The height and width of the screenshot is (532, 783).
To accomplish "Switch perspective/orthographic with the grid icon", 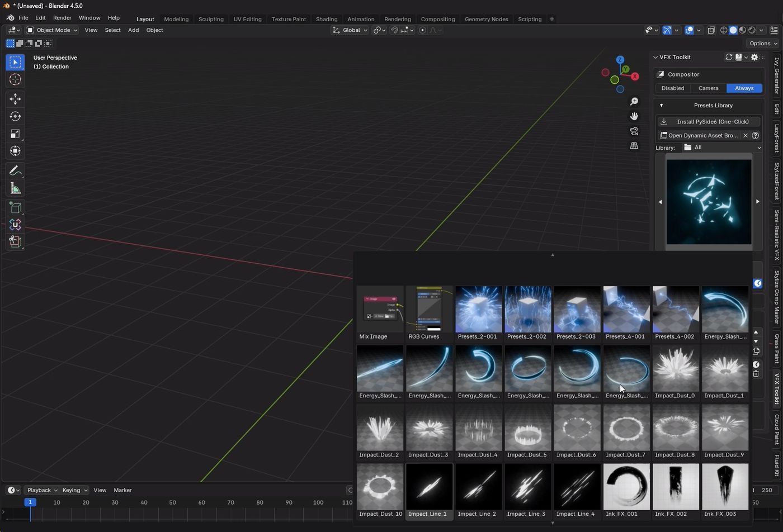I will click(634, 145).
